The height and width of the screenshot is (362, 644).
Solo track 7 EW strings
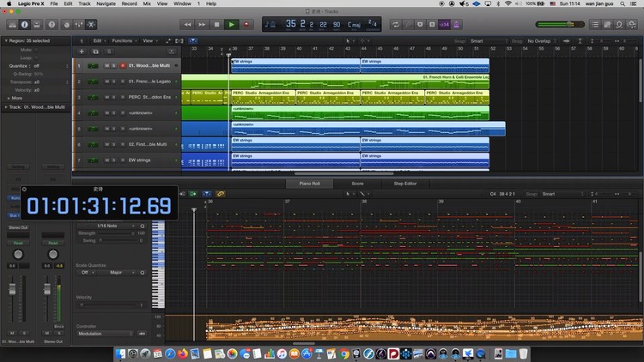tap(114, 160)
